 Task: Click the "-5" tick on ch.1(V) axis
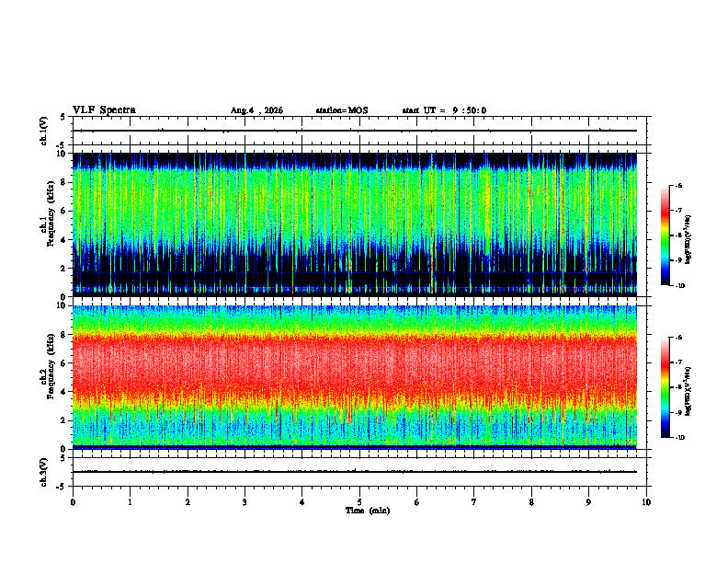62,145
